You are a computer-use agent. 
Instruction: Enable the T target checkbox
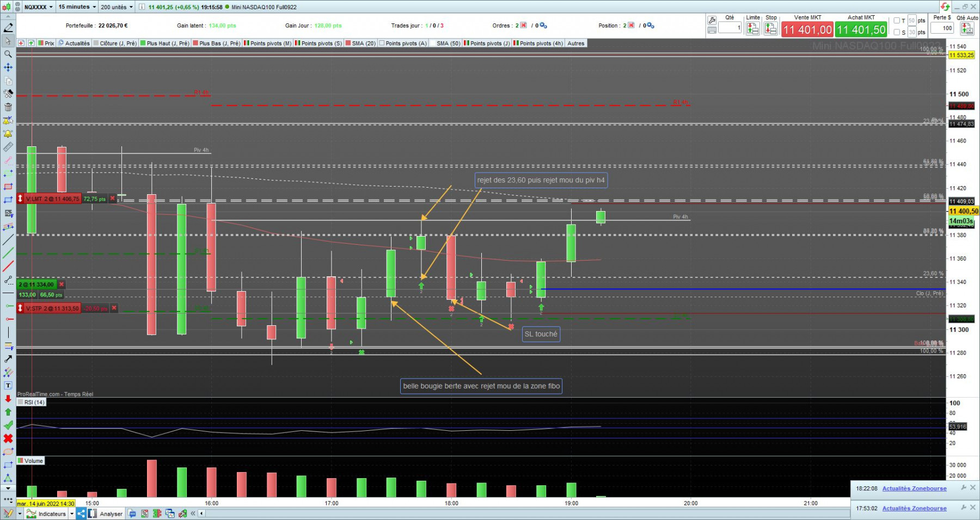pos(897,21)
